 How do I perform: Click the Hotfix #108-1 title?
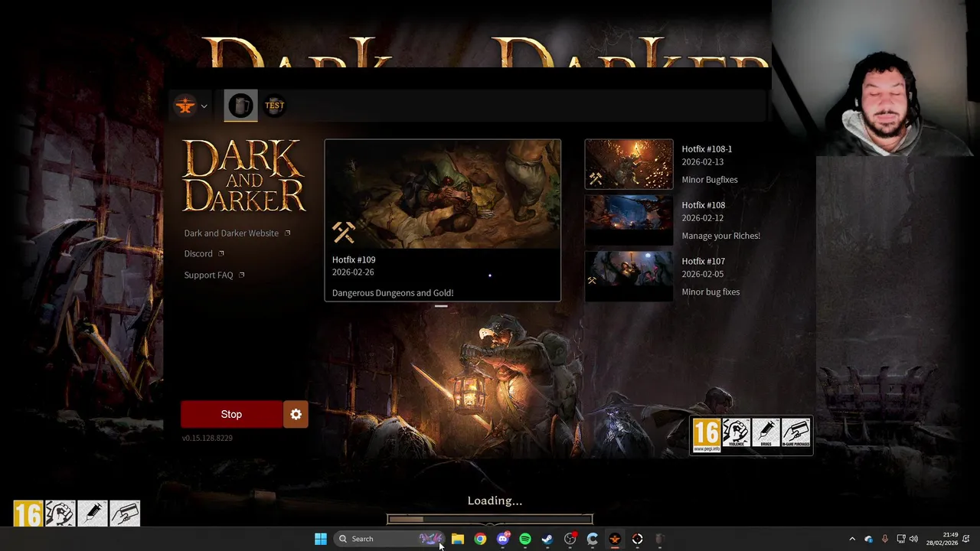pyautogui.click(x=707, y=149)
